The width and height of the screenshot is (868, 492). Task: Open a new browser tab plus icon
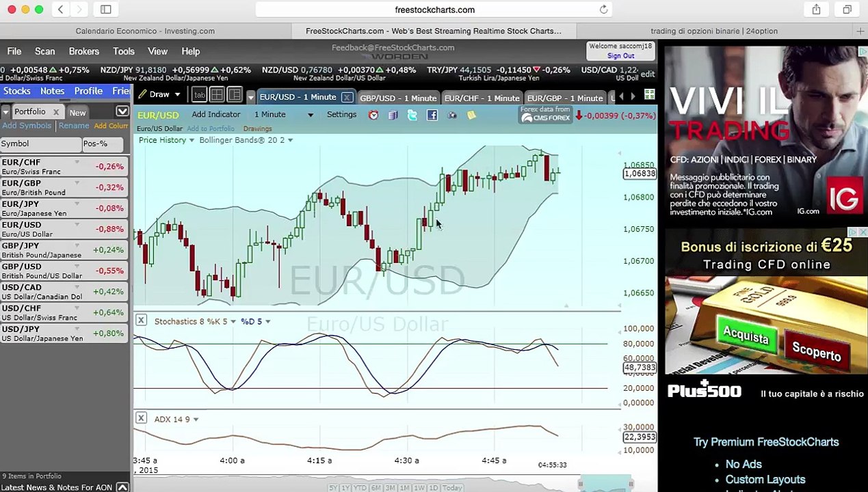[860, 31]
